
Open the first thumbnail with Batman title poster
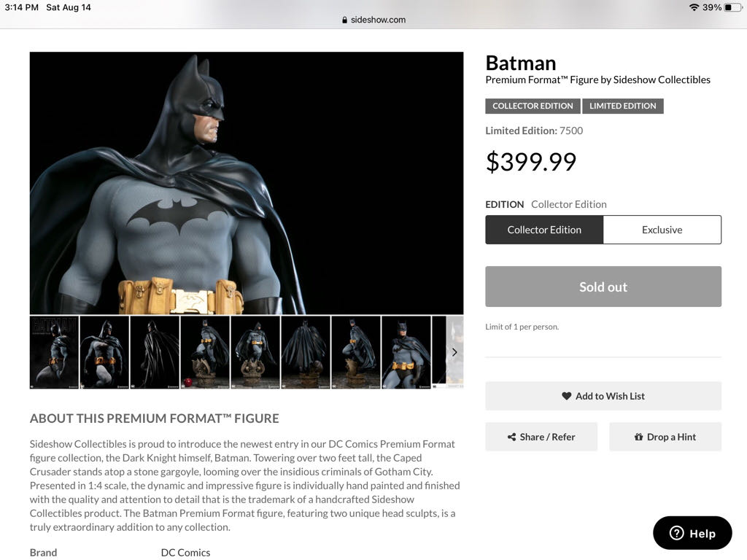(54, 352)
